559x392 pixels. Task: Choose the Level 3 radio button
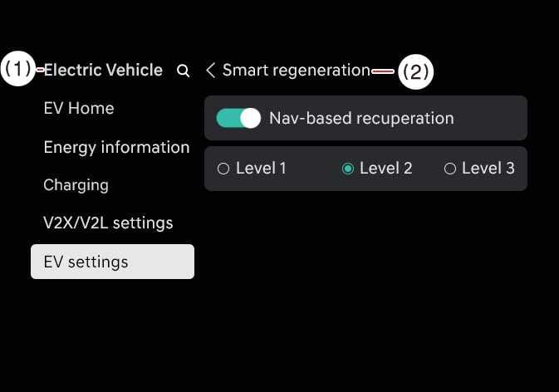pos(450,169)
